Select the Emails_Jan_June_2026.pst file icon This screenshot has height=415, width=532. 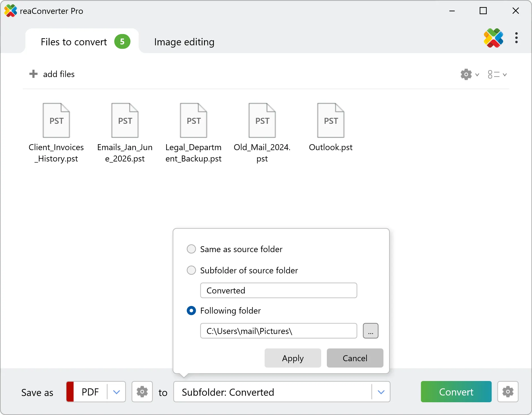click(125, 120)
